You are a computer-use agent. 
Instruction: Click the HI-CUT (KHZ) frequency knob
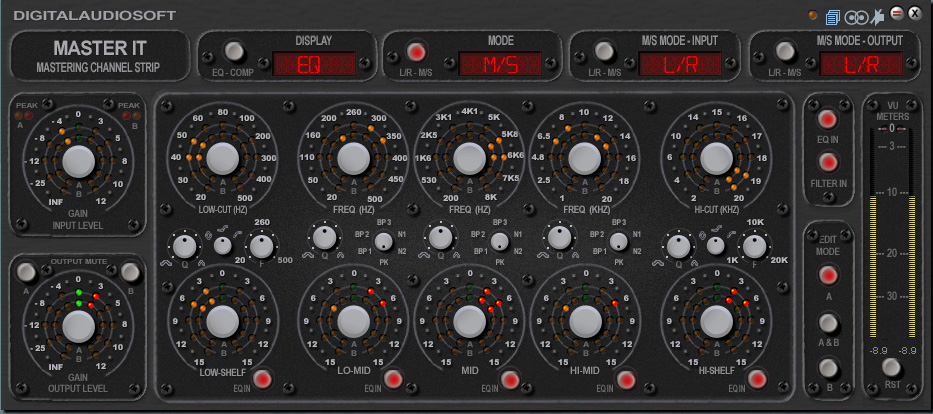click(x=716, y=158)
